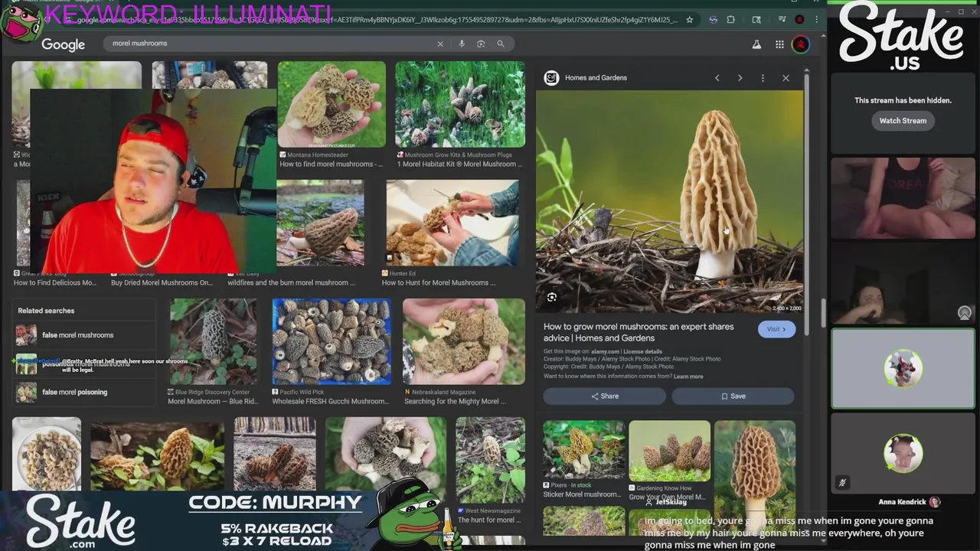Click the muted microphone icon in call panel
The width and height of the screenshot is (980, 551).
coord(842,483)
